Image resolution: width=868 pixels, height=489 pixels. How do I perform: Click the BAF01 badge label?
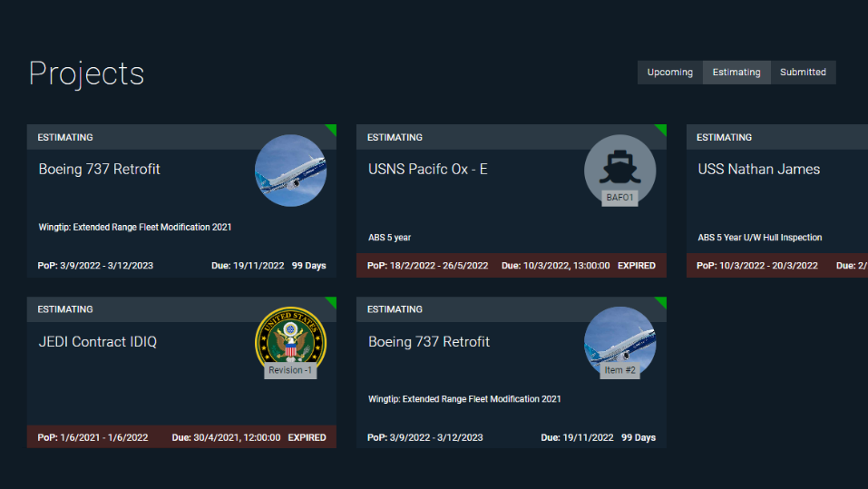point(619,198)
